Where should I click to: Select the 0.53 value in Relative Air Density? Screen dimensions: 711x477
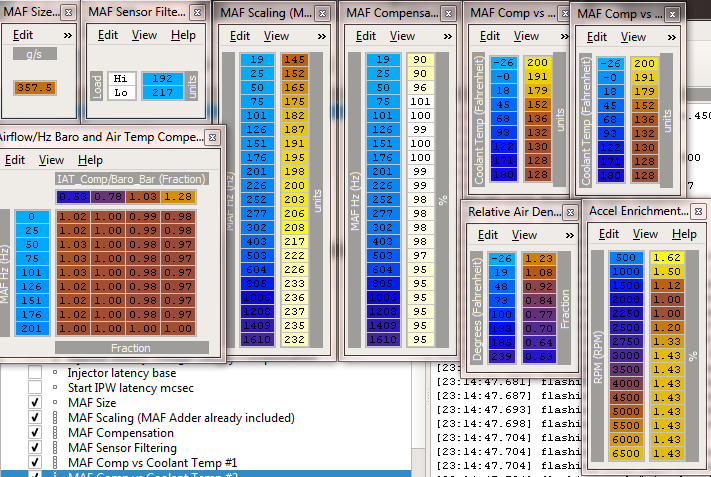point(539,356)
